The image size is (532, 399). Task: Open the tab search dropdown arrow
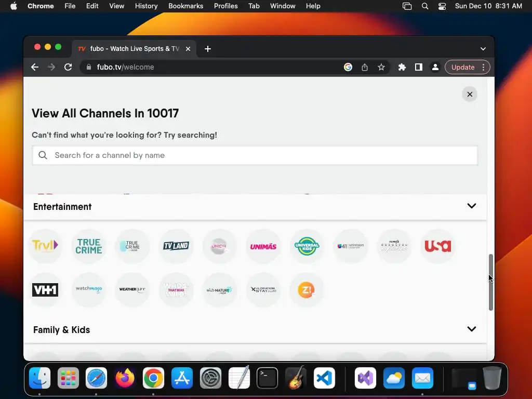pyautogui.click(x=483, y=49)
